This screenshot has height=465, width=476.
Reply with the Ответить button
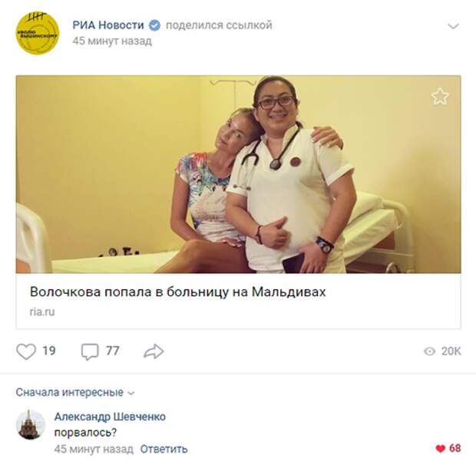tap(164, 449)
